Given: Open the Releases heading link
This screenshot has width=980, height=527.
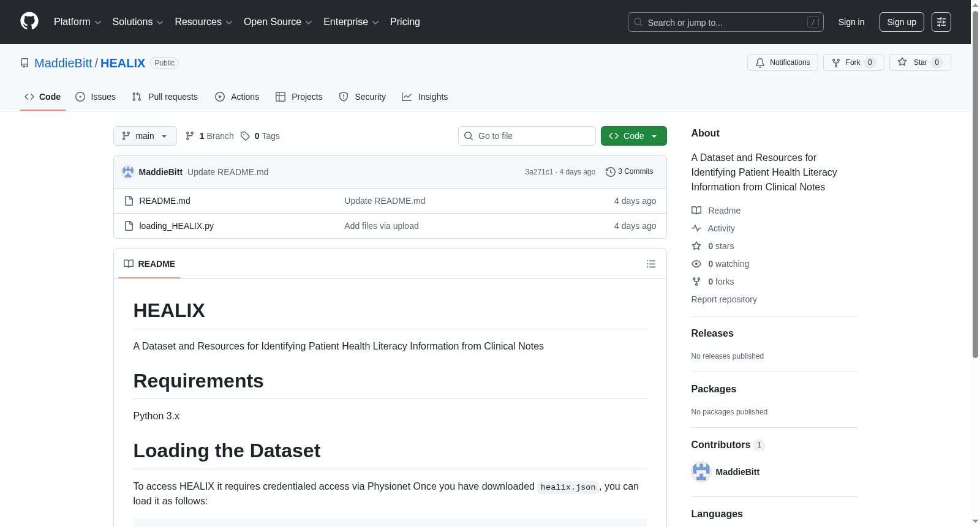Looking at the screenshot, I should 712,333.
